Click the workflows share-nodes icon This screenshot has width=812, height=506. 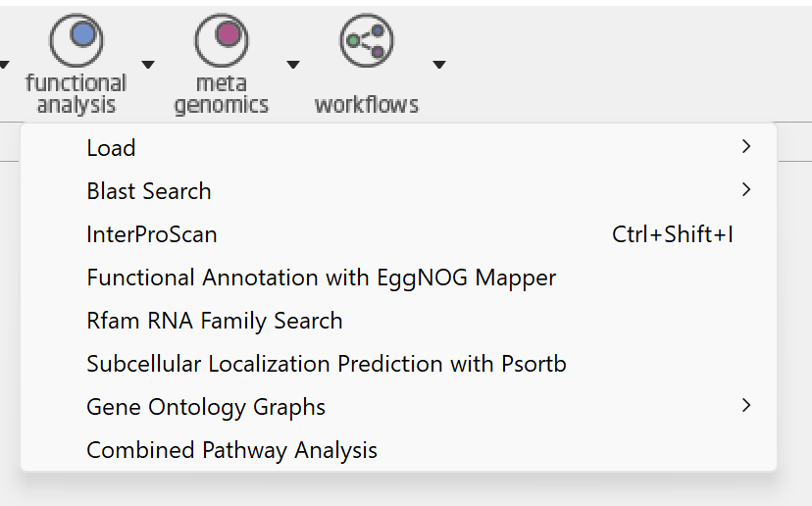(x=366, y=40)
